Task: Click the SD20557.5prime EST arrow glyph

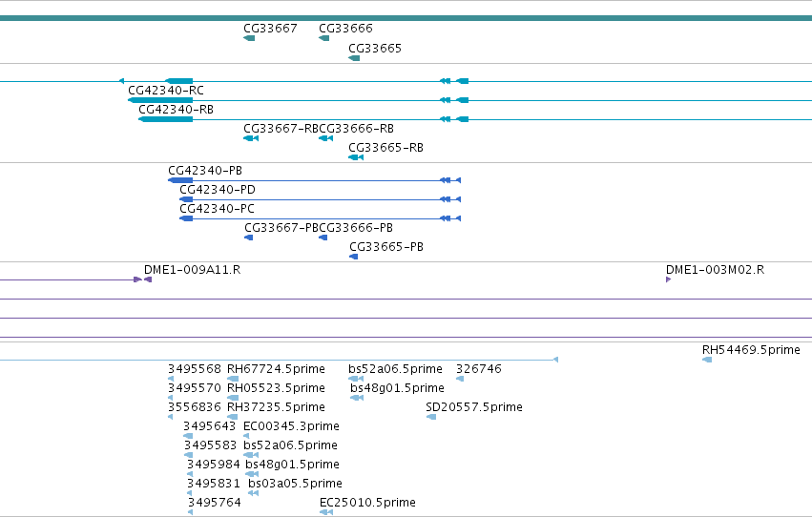Action: [431, 418]
